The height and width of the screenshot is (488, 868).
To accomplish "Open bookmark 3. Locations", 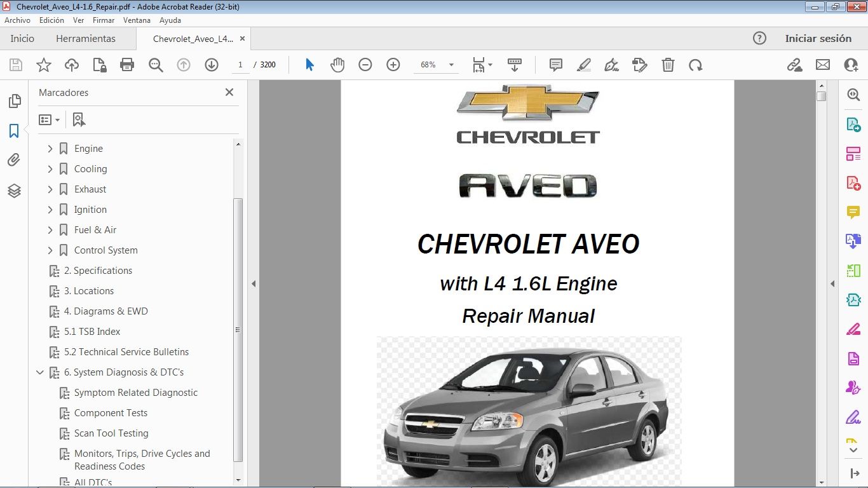I will [x=89, y=291].
